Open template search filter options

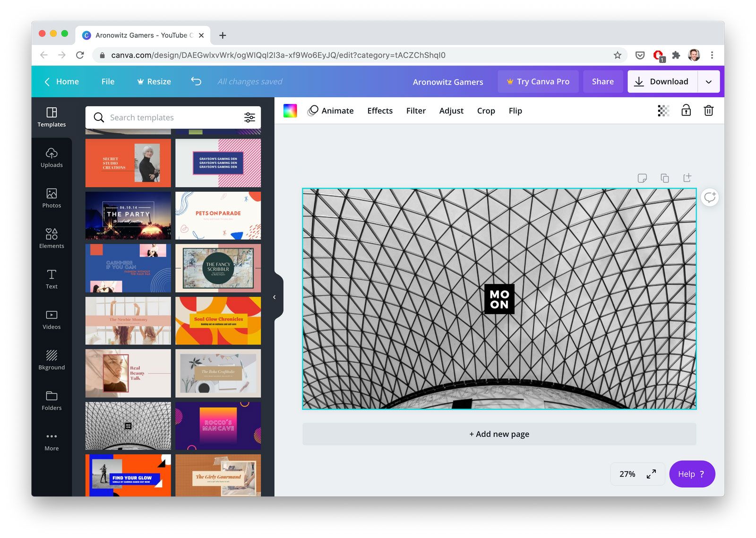pos(249,117)
